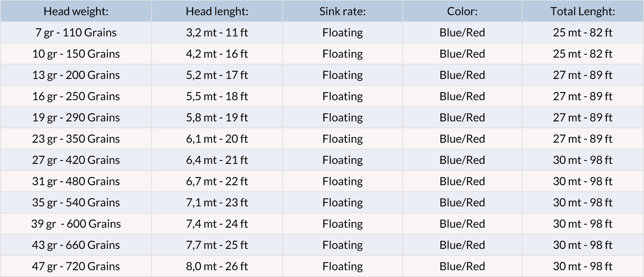
Task: Click the "Color:" column header
Action: 462,12
